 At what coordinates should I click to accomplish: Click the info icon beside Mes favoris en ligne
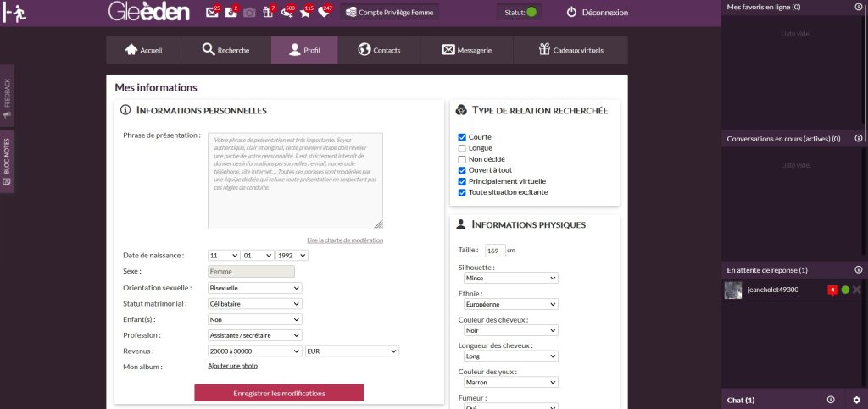[858, 7]
